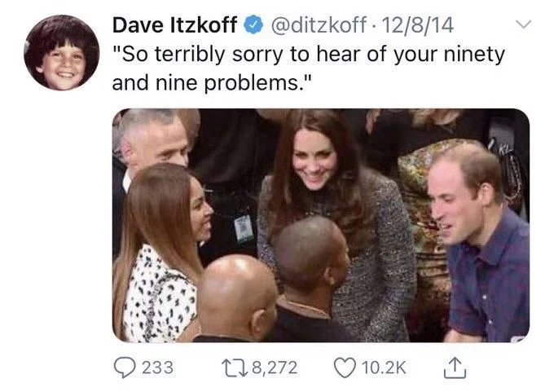Click the blue verified badge
The width and height of the screenshot is (554, 392).
(x=253, y=24)
